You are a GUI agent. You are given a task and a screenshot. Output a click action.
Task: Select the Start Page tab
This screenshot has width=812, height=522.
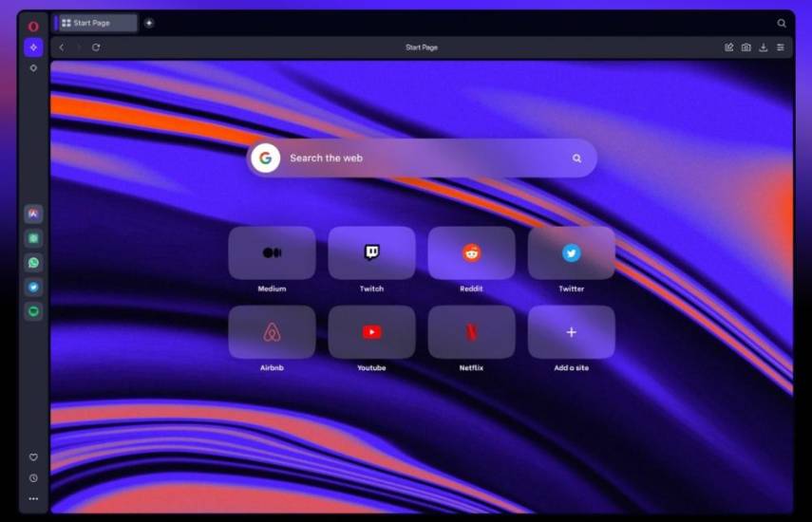coord(95,23)
